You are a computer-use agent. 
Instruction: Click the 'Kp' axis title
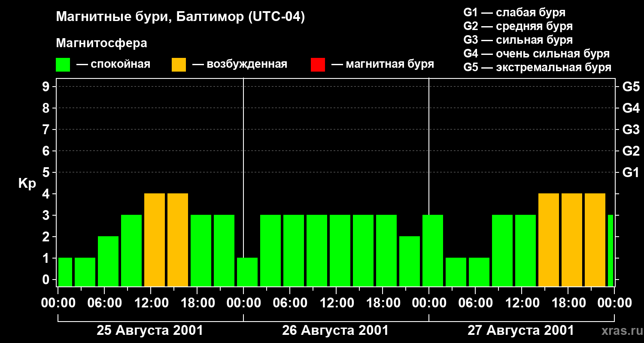27,184
